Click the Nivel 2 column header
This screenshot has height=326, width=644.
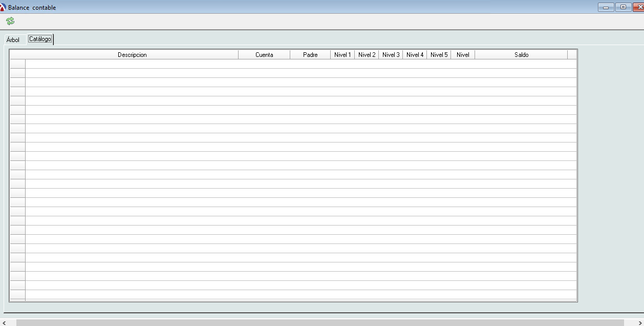pyautogui.click(x=367, y=55)
